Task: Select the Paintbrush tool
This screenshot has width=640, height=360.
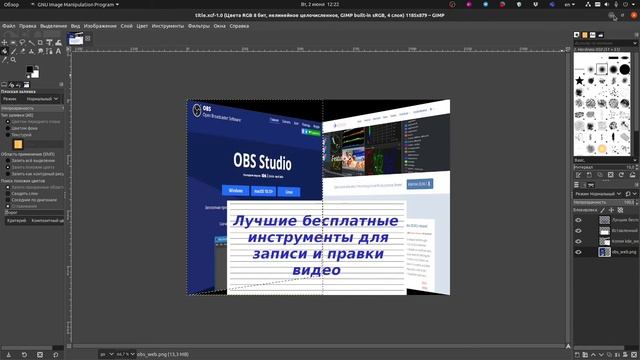Action: pyautogui.click(x=13, y=51)
